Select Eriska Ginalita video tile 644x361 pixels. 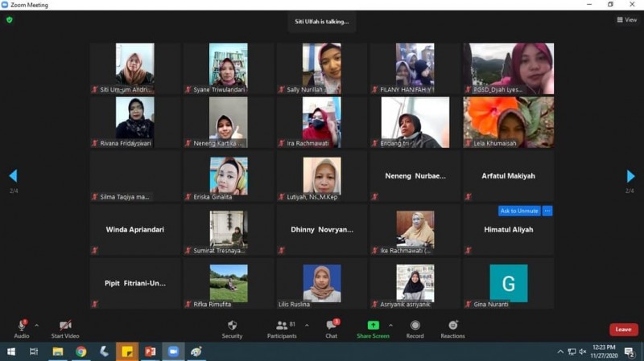[229, 175]
